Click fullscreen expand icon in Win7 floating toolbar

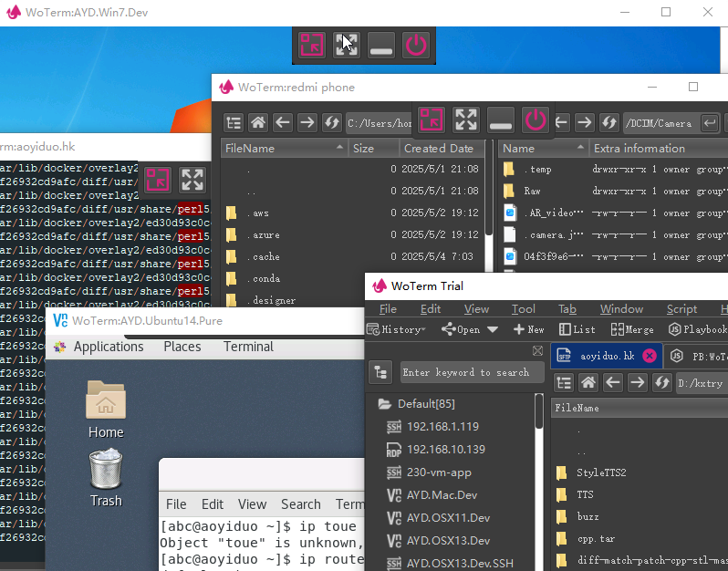coord(347,46)
